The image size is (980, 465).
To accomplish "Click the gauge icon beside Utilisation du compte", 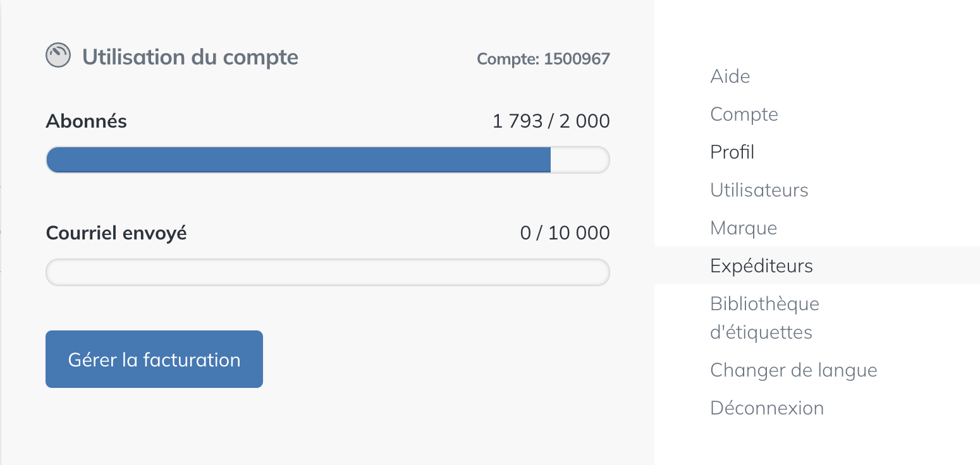I will [58, 56].
